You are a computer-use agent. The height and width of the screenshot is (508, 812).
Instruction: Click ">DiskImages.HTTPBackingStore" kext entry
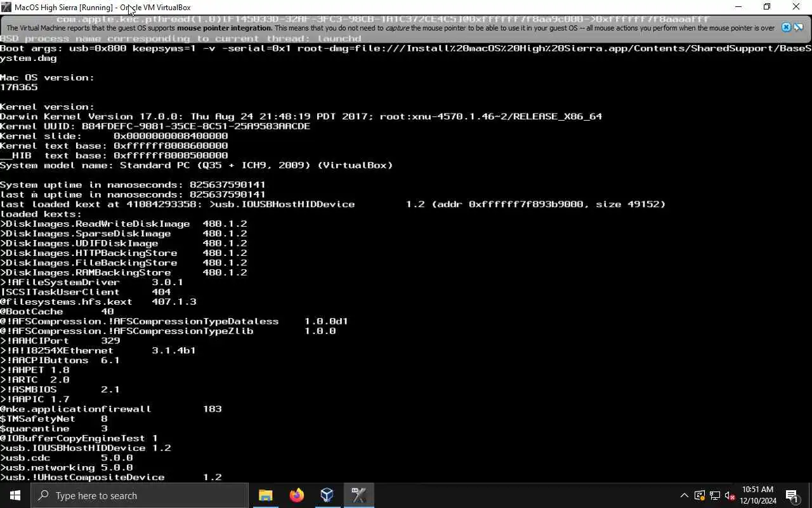pos(123,253)
